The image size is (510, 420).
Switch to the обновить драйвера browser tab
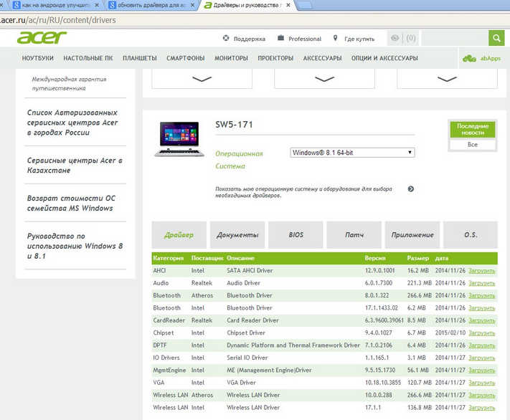[x=150, y=5]
